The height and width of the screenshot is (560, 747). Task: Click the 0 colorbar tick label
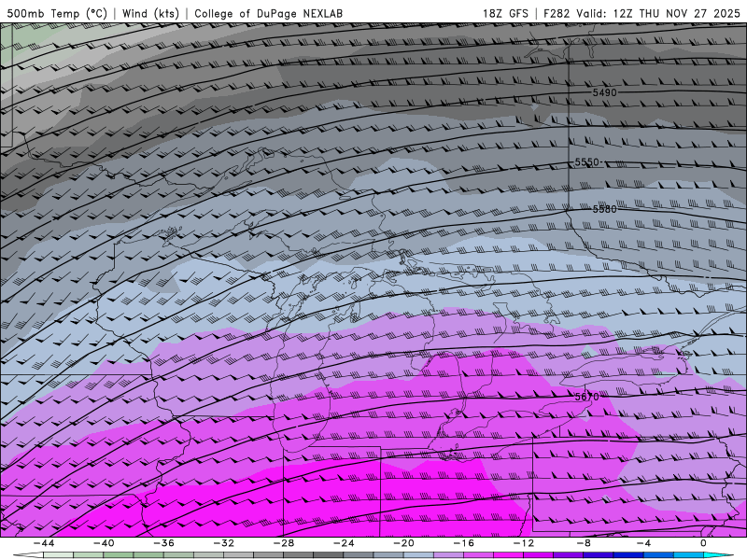pyautogui.click(x=704, y=543)
